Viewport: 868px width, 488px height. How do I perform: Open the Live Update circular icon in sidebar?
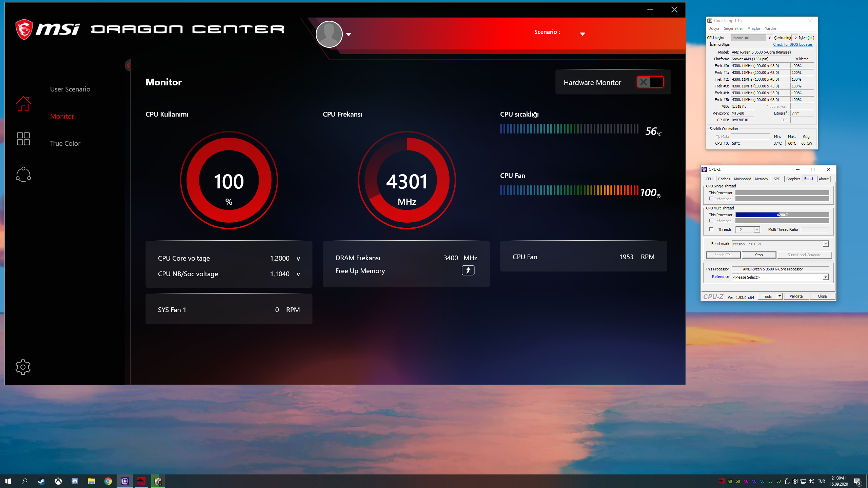(23, 174)
